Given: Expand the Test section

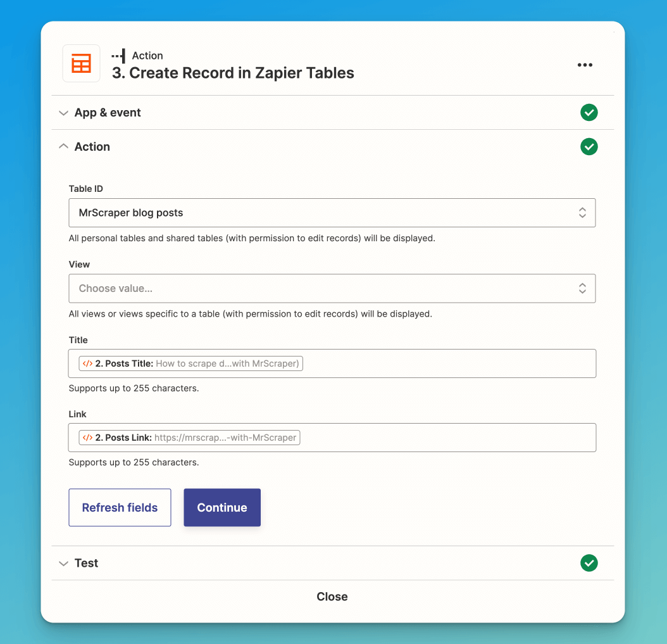Looking at the screenshot, I should [x=63, y=563].
